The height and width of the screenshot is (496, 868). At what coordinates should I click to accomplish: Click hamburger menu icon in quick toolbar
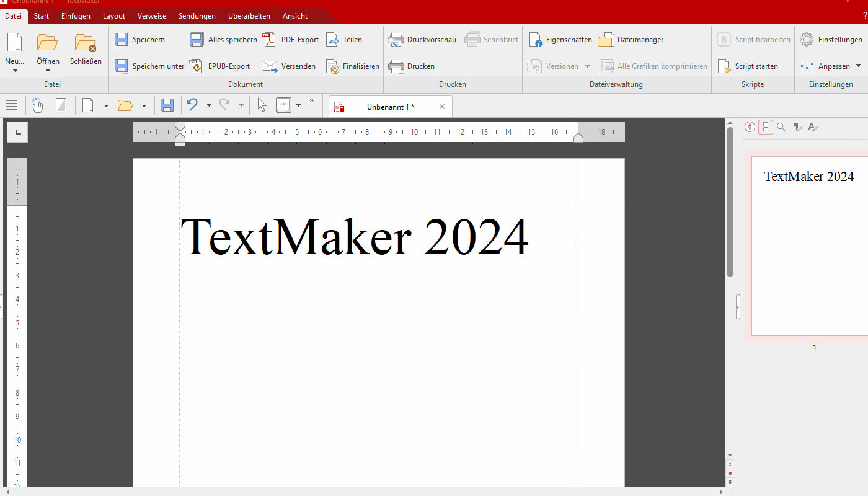point(11,105)
